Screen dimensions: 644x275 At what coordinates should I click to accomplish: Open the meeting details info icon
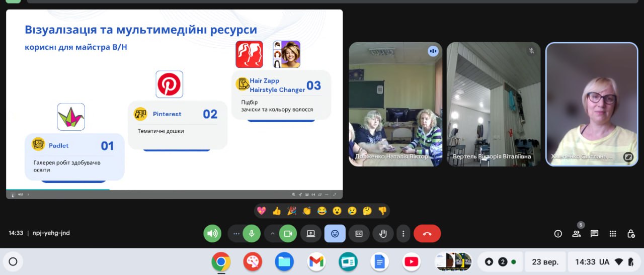tap(558, 234)
